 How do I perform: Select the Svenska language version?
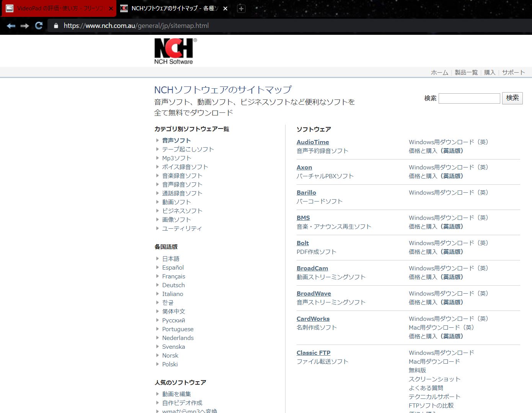point(174,346)
